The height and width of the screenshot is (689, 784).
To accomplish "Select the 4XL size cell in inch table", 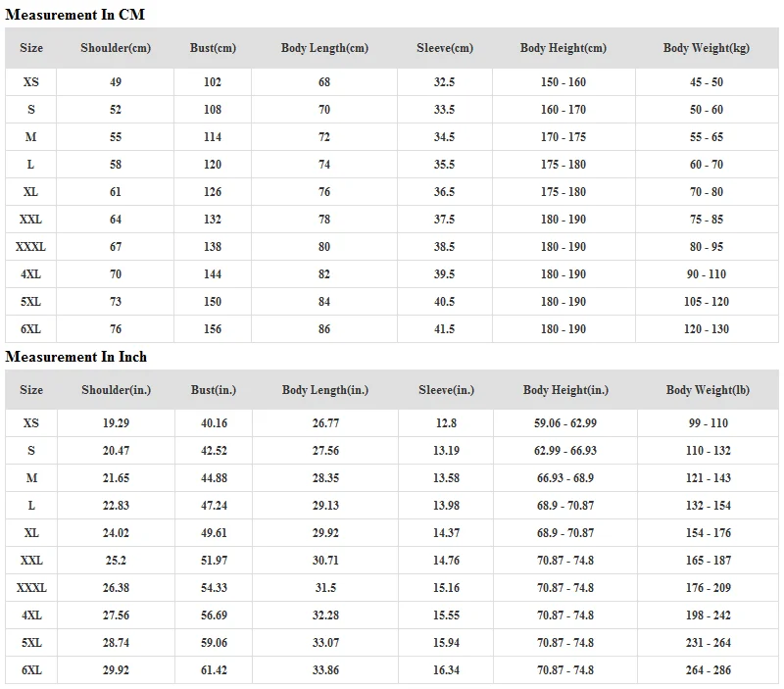I will coord(31,615).
